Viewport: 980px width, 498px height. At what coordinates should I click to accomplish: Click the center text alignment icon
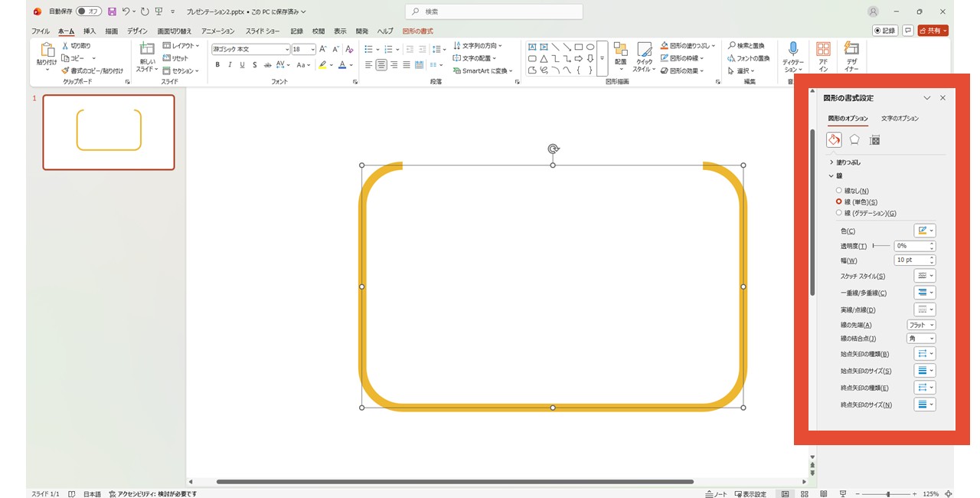(381, 65)
